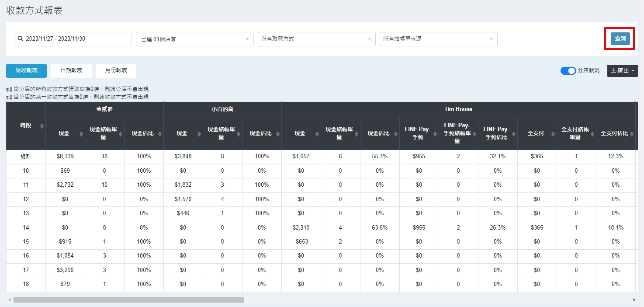Screen dimensions: 644x307
Task: Sort Tim House 全支付佔比 column via sort icon
Action: coord(632,134)
